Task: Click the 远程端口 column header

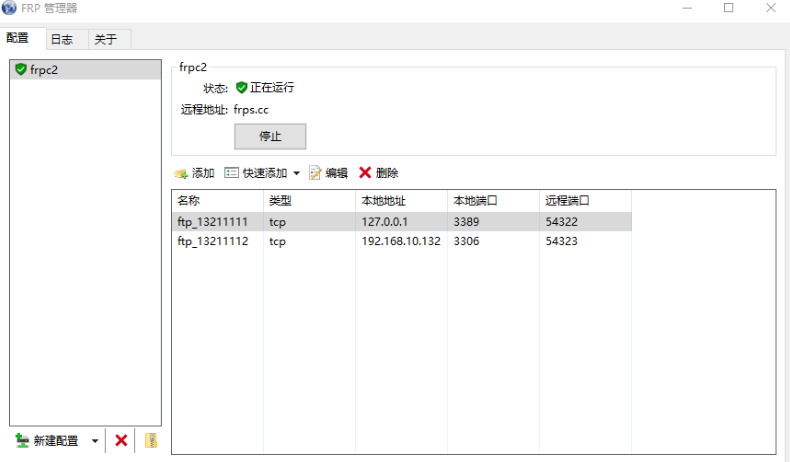Action: (585, 201)
